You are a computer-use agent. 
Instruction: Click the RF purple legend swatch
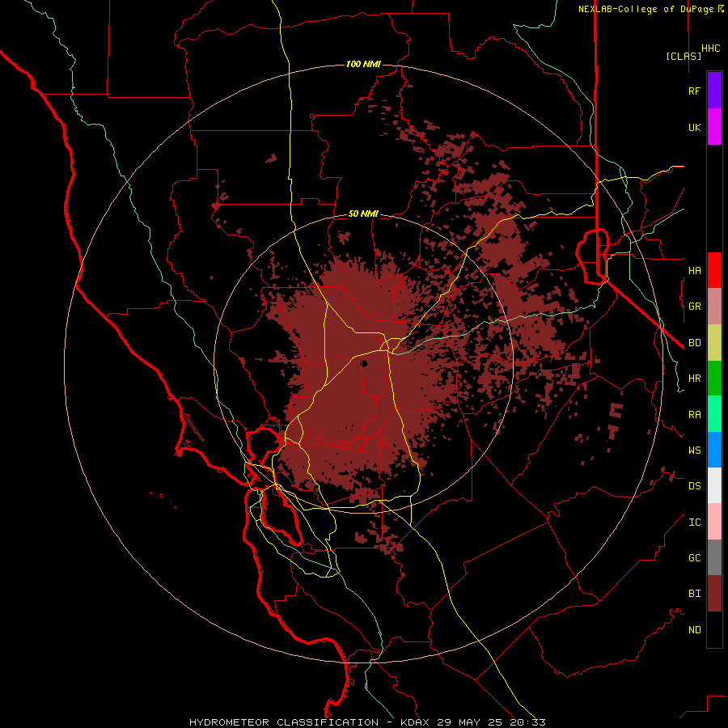coord(714,91)
